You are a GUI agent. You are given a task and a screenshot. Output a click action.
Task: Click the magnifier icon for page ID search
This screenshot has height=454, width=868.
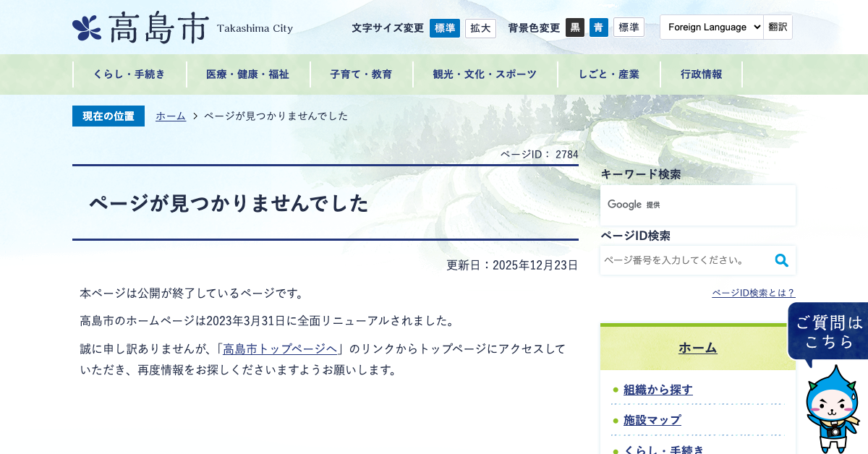click(x=781, y=260)
